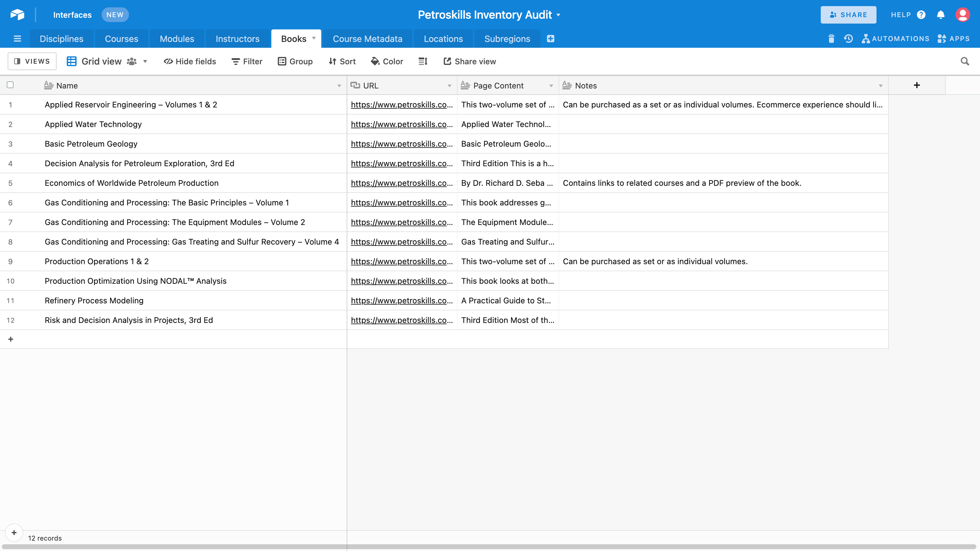This screenshot has width=980, height=551.
Task: Open the user account avatar
Action: 962,15
